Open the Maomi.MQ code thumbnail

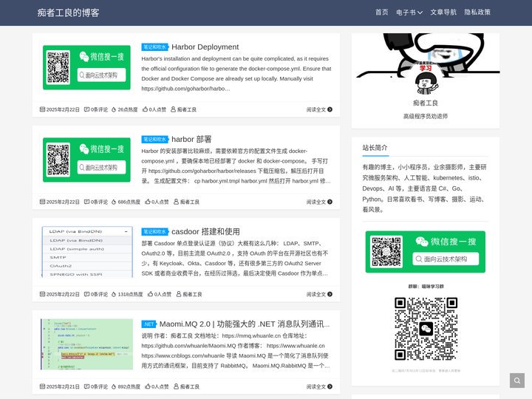point(87,344)
